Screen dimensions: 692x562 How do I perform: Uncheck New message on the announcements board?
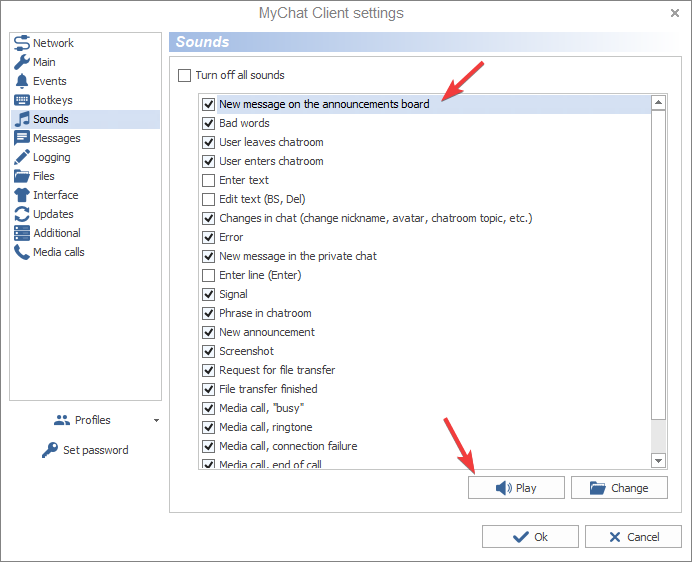(x=208, y=105)
